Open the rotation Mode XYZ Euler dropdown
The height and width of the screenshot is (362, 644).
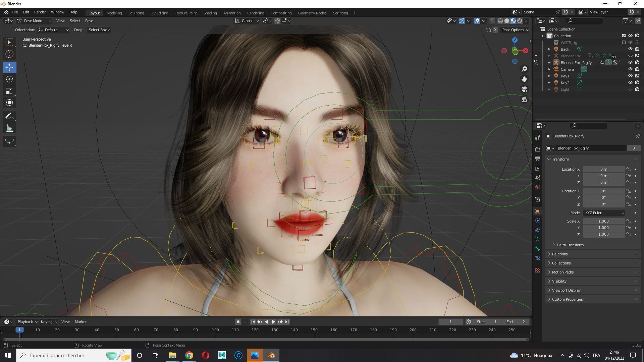click(604, 213)
